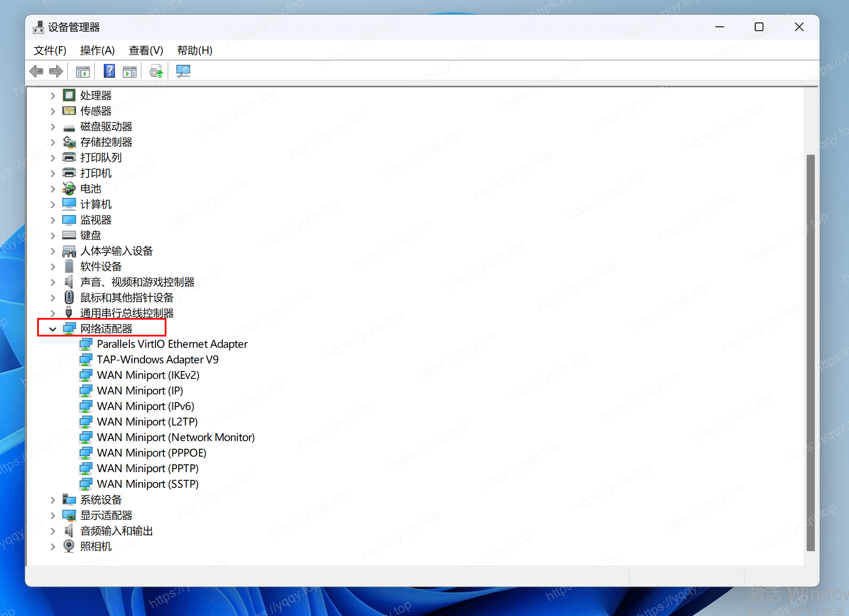Image resolution: width=849 pixels, height=616 pixels.
Task: Toggle the show/hide console tree icon
Action: [83, 71]
